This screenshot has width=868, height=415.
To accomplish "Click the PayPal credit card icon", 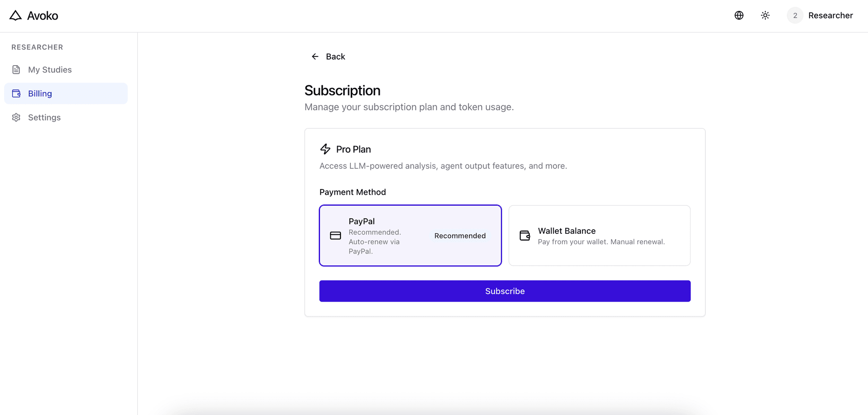I will 335,236.
